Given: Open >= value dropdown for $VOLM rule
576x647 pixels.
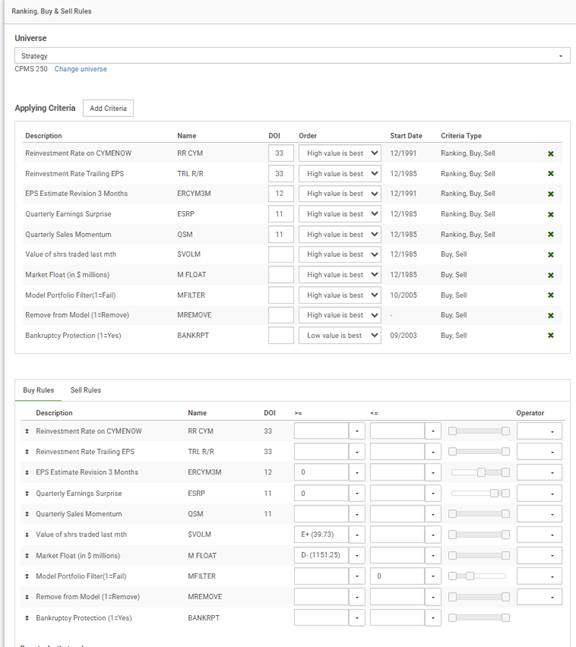Looking at the screenshot, I should pyautogui.click(x=357, y=535).
